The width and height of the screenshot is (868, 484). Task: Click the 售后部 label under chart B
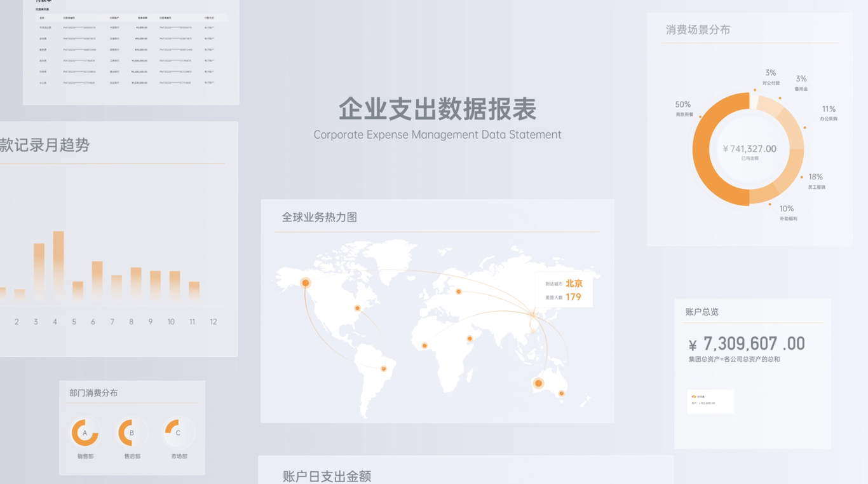[x=132, y=456]
